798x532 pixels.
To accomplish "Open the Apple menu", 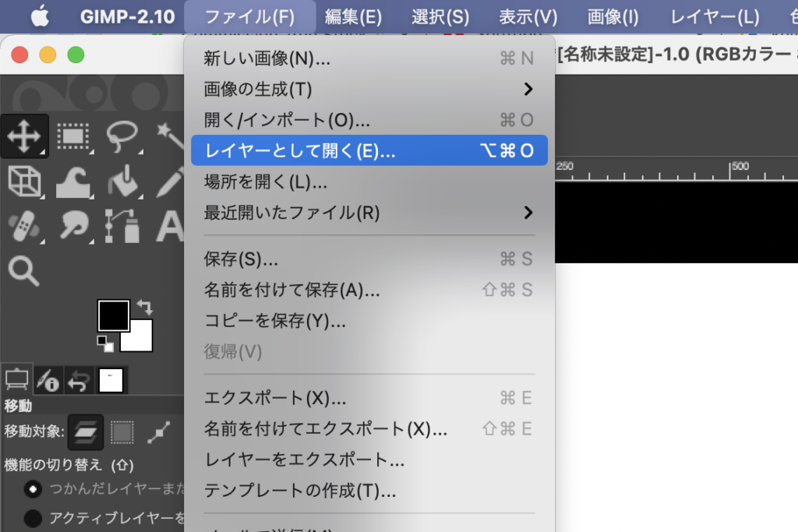I will point(40,17).
